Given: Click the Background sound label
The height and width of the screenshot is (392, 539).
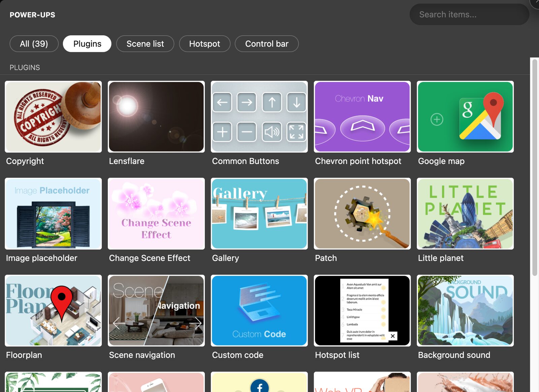Looking at the screenshot, I should pyautogui.click(x=454, y=355).
